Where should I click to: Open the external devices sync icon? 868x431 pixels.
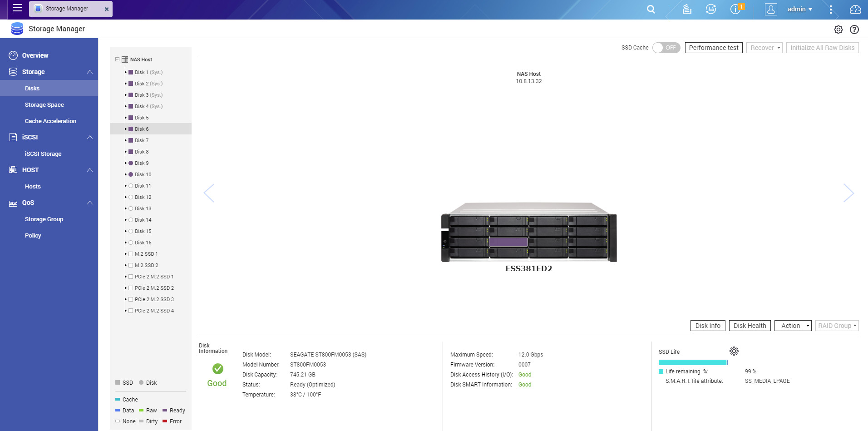click(x=711, y=10)
